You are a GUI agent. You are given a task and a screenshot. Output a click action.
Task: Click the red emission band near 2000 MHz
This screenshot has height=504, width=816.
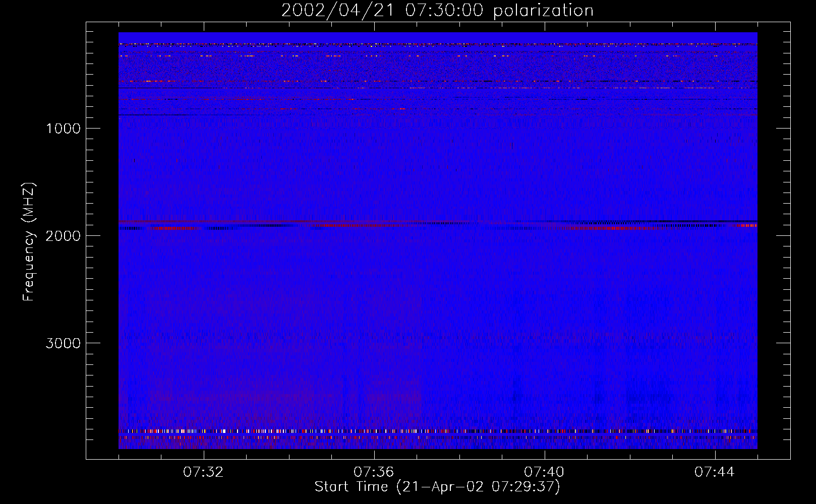point(438,225)
